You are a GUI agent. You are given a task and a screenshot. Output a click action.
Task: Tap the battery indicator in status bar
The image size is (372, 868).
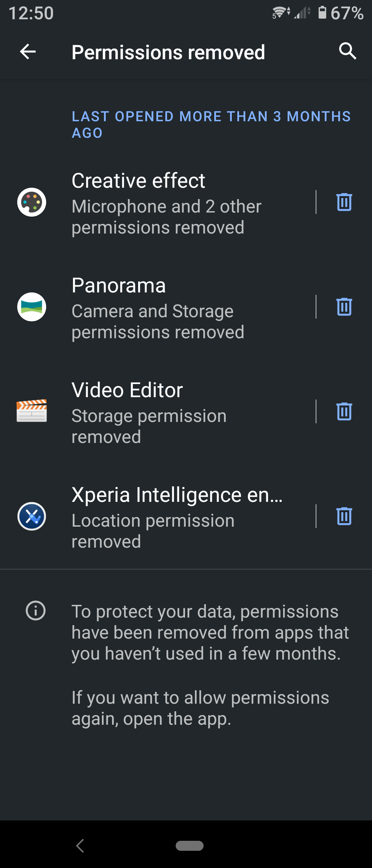(x=322, y=13)
